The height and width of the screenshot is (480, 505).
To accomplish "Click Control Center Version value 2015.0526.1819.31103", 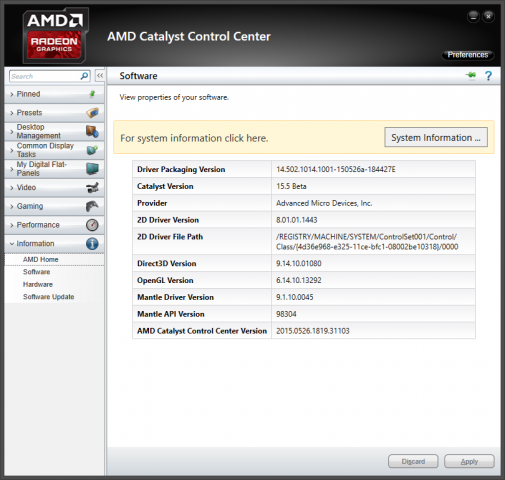I will click(x=313, y=331).
